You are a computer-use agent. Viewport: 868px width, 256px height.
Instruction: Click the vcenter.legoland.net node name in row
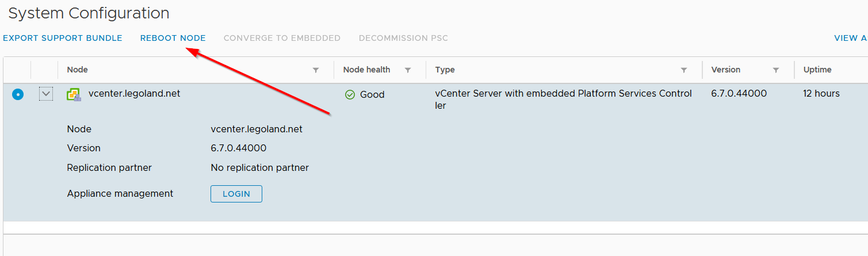[134, 93]
